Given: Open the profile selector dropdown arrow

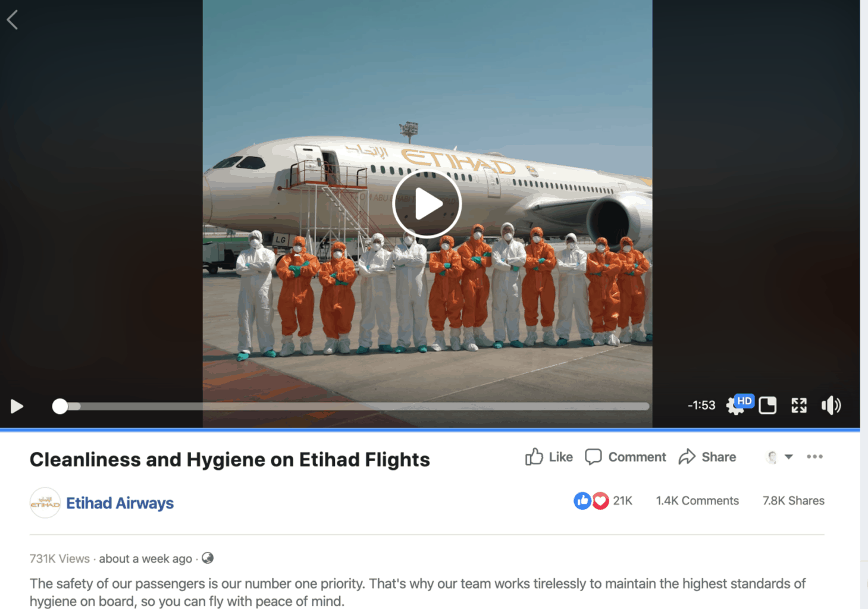Looking at the screenshot, I should pyautogui.click(x=788, y=457).
